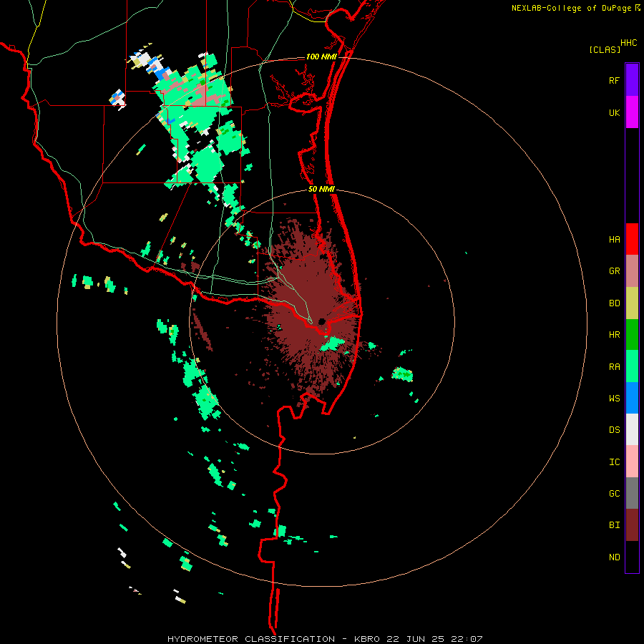Click the HR dark green legend swatch
Screen dimensions: 644x644
(632, 335)
